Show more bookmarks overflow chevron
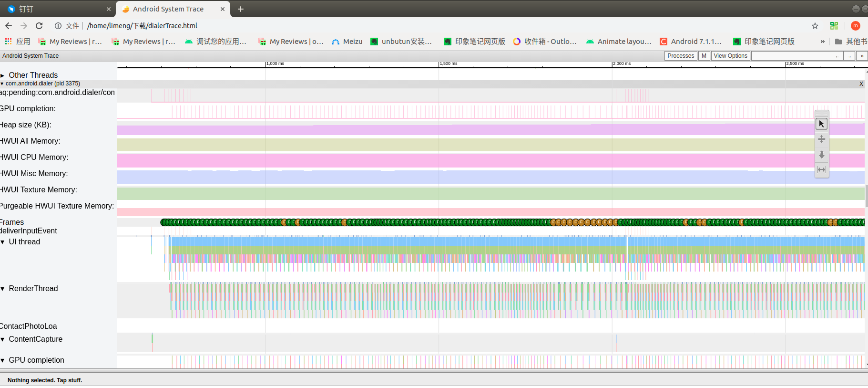This screenshot has width=868, height=388. tap(822, 42)
